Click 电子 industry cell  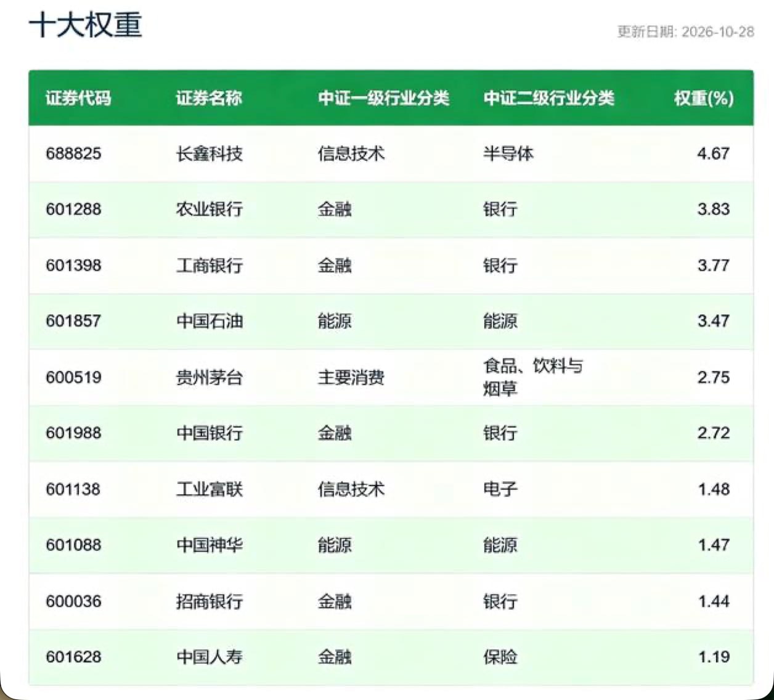point(500,489)
